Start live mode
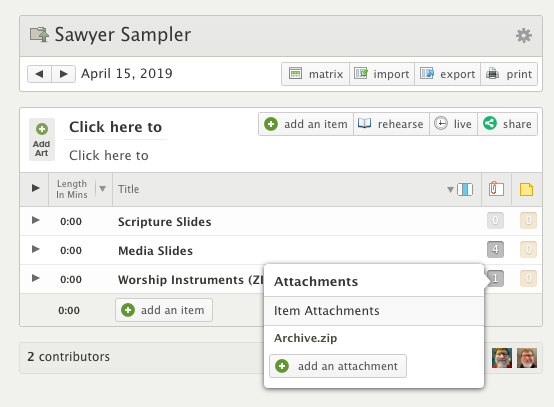This screenshot has width=554, height=407. pos(453,124)
